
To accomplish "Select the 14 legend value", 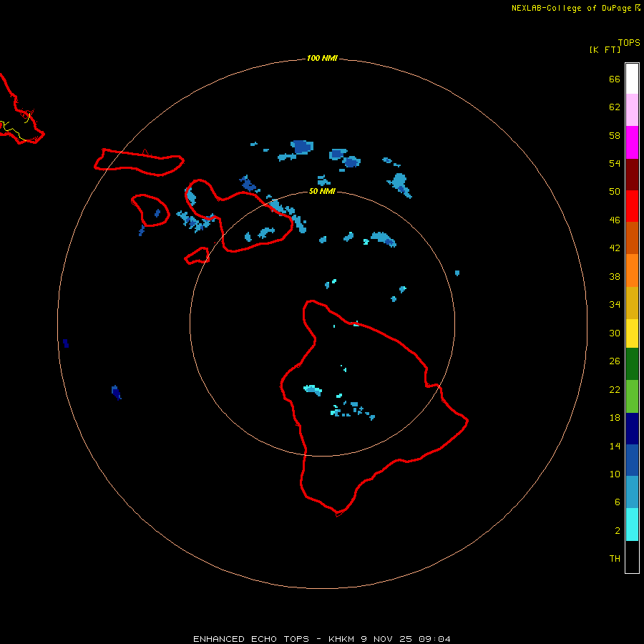I will (615, 446).
